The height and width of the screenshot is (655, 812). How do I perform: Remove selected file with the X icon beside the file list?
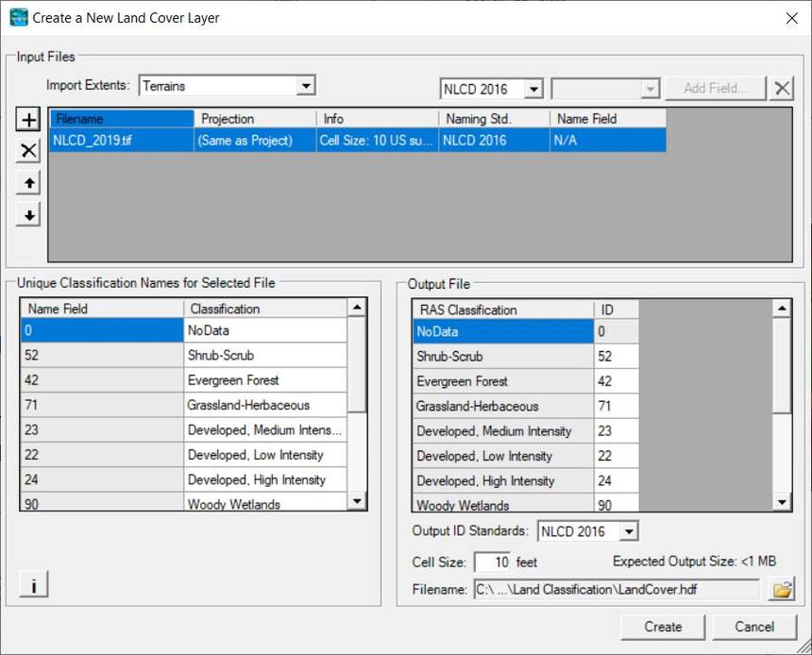point(28,151)
